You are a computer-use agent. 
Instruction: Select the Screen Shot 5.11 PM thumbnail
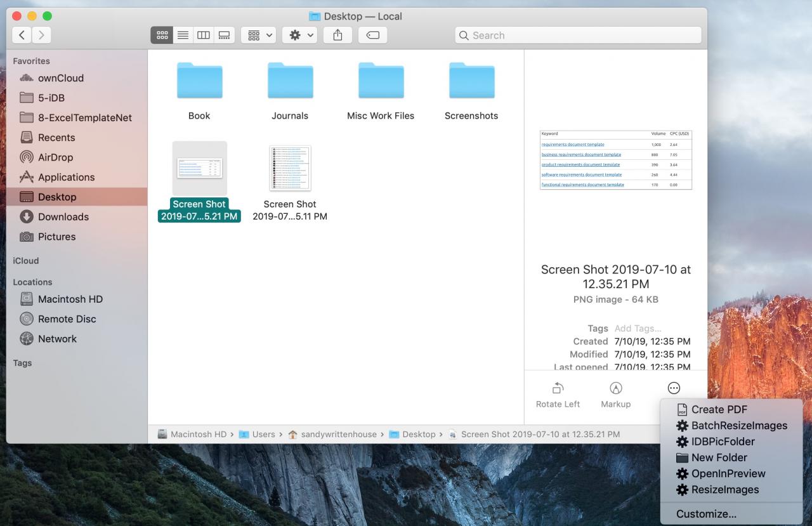click(x=290, y=168)
